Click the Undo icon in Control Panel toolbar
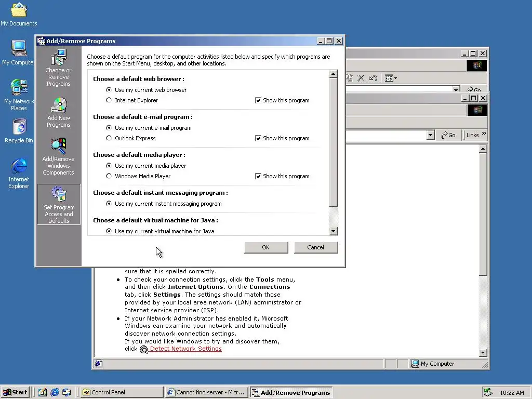This screenshot has width=532, height=399. coord(373,78)
